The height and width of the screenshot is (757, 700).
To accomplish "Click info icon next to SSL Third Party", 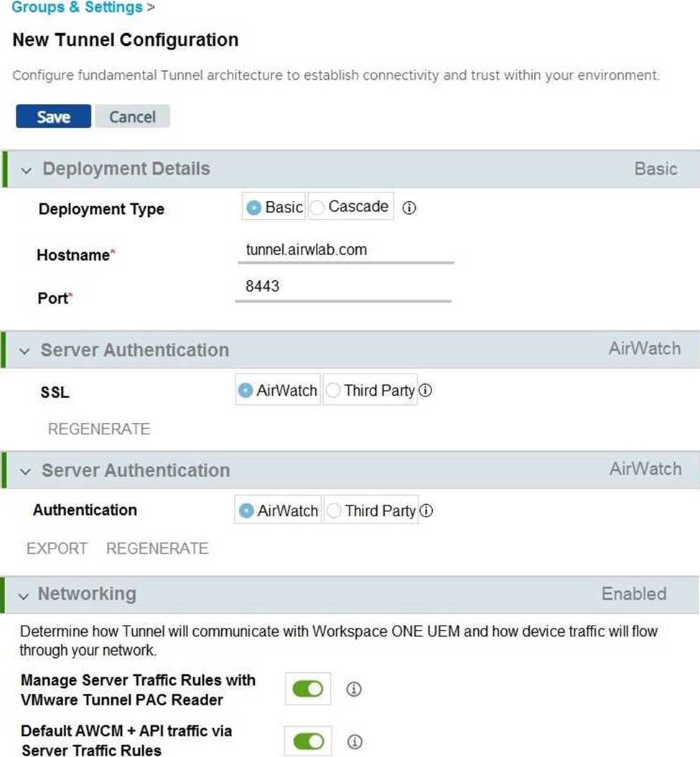I will click(x=425, y=390).
